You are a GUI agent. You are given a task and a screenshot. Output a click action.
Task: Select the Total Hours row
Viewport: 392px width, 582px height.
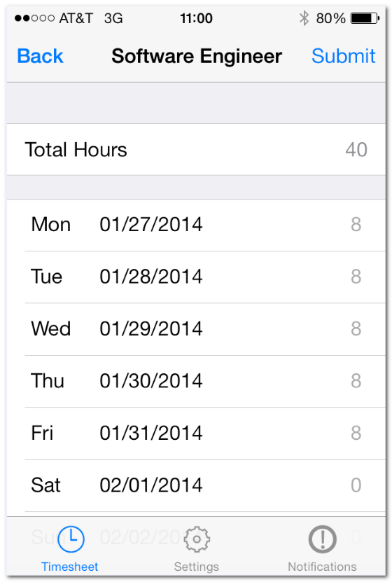pyautogui.click(x=196, y=150)
